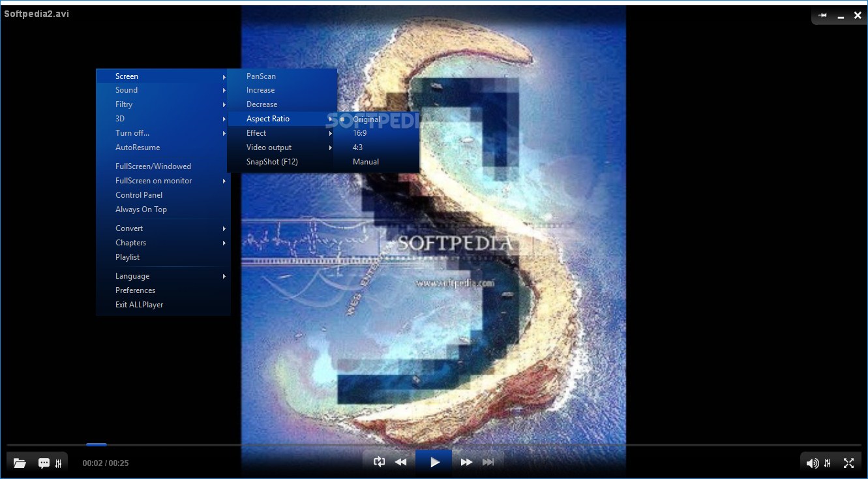Open file using the folder icon
The width and height of the screenshot is (868, 479).
point(20,463)
